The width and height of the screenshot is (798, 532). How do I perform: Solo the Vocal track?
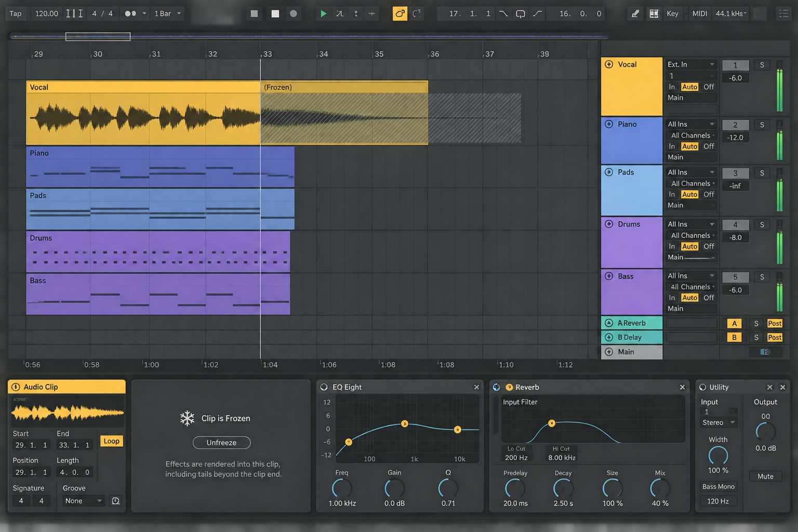(x=762, y=65)
